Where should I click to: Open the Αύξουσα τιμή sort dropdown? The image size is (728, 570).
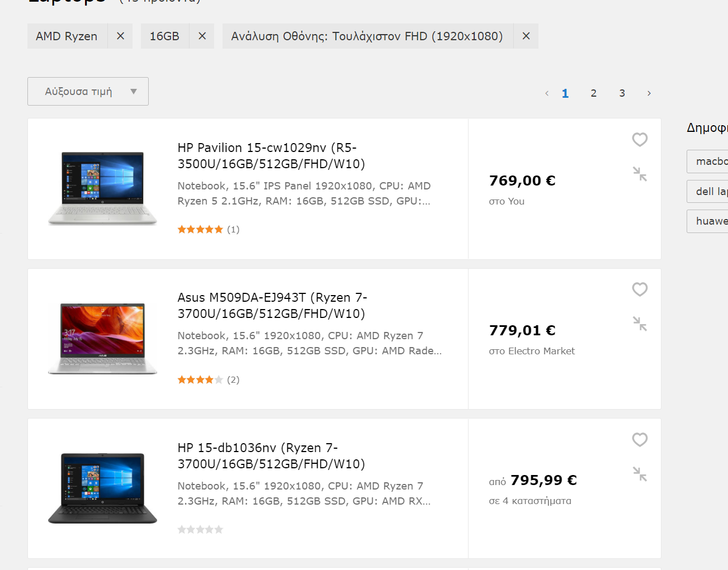88,91
